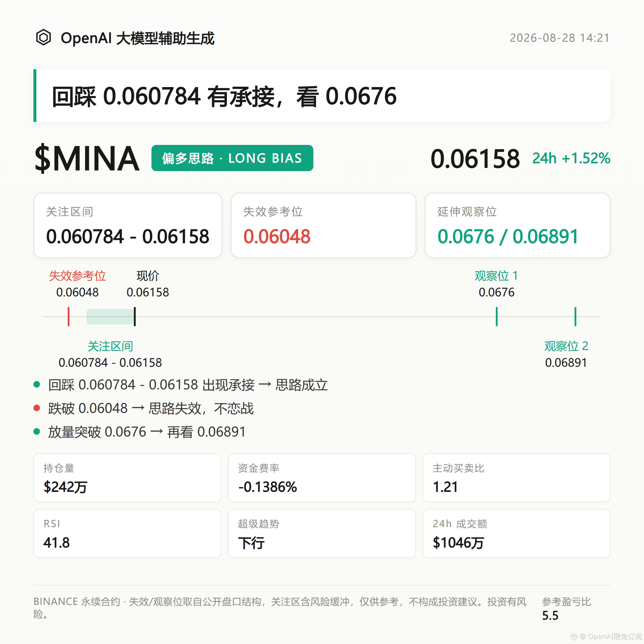Open the 24h 成交额 card showing $1046万

tap(516, 533)
